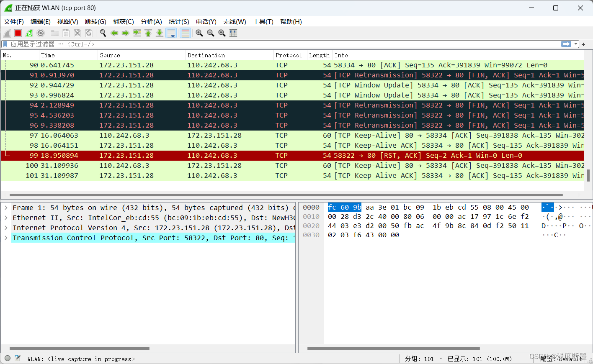
Task: Sort by the Protocol column header
Action: (290, 55)
